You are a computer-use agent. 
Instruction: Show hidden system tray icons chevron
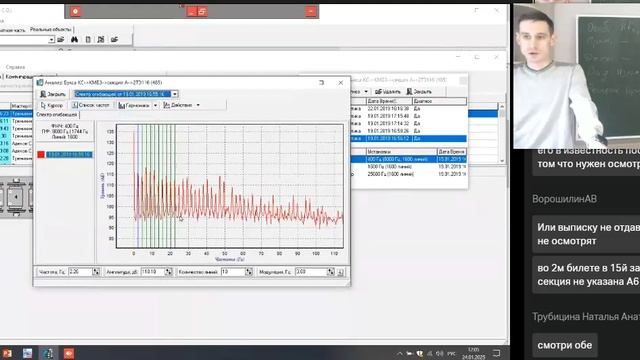click(x=400, y=353)
